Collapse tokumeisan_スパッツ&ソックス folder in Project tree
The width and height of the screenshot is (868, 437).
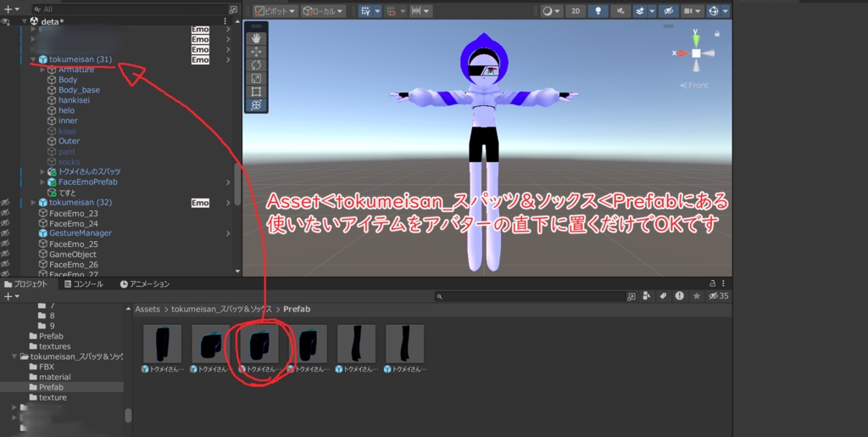[x=14, y=356]
